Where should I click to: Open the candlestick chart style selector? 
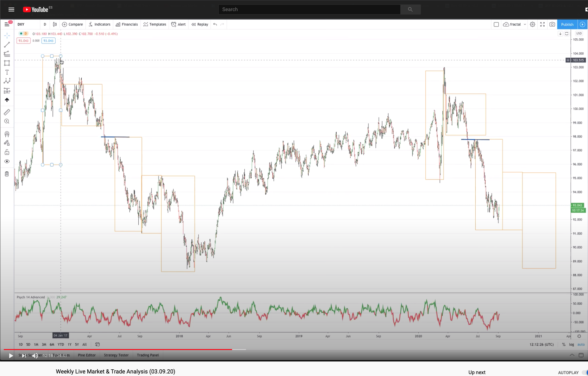tap(55, 24)
